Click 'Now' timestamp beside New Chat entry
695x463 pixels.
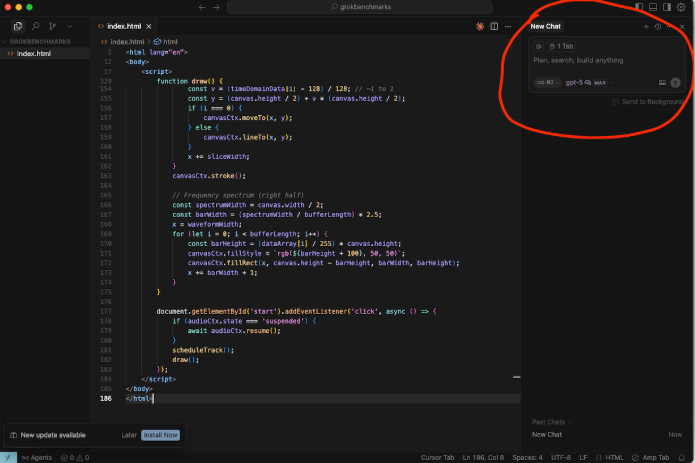(x=675, y=435)
